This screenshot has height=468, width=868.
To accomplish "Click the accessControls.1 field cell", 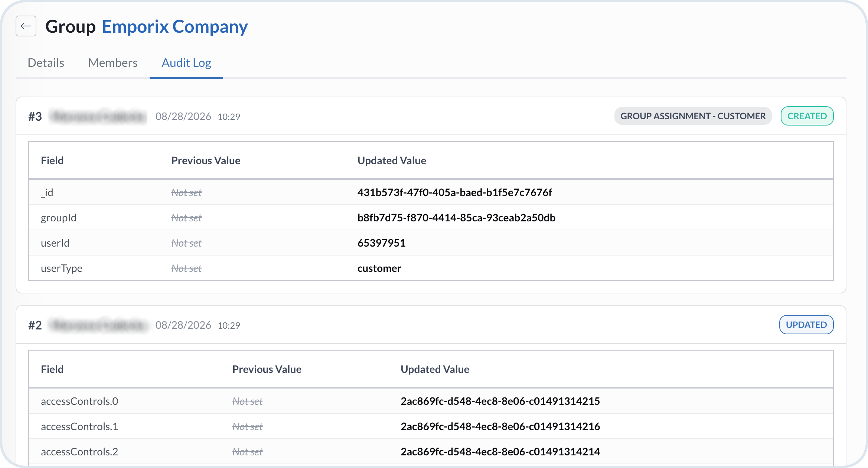I will click(79, 426).
